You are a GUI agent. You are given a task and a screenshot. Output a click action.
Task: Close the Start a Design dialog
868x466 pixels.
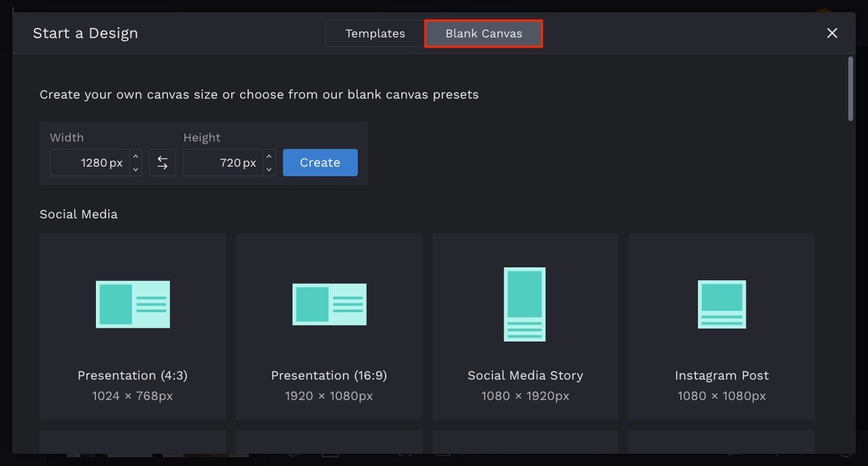tap(832, 33)
